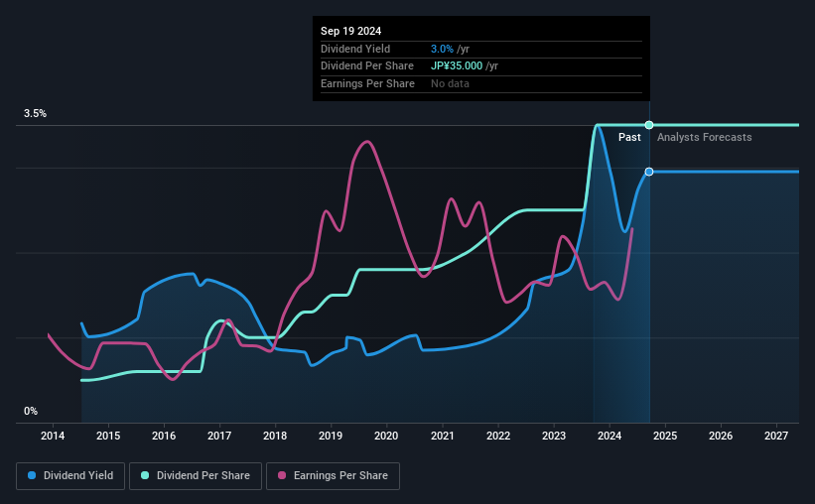Click the teal Dividend Per Share legend dot

tap(145, 475)
